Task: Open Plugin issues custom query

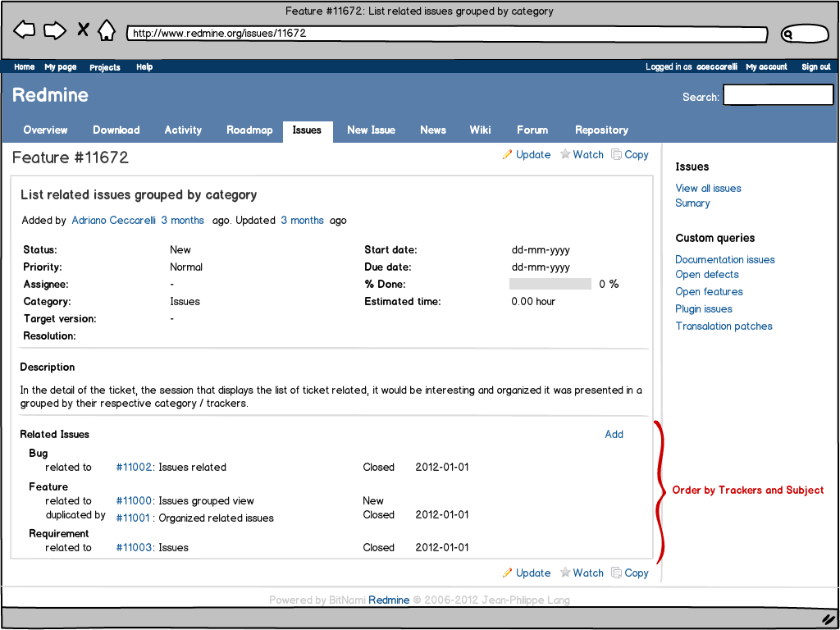Action: click(704, 308)
